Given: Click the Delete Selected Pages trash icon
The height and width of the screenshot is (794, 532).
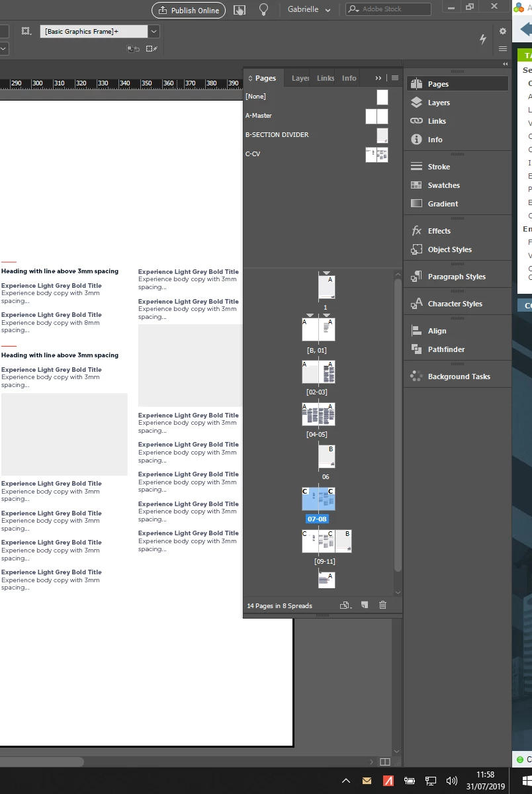Looking at the screenshot, I should (382, 605).
